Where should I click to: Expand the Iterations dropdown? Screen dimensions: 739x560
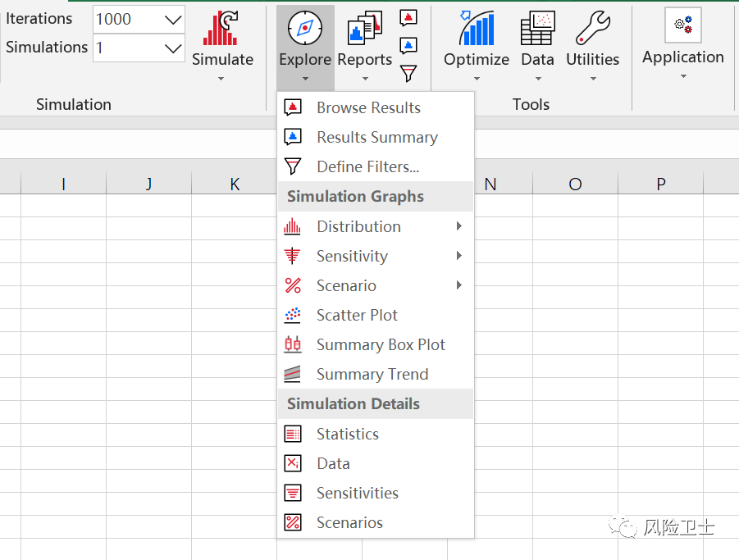(173, 20)
